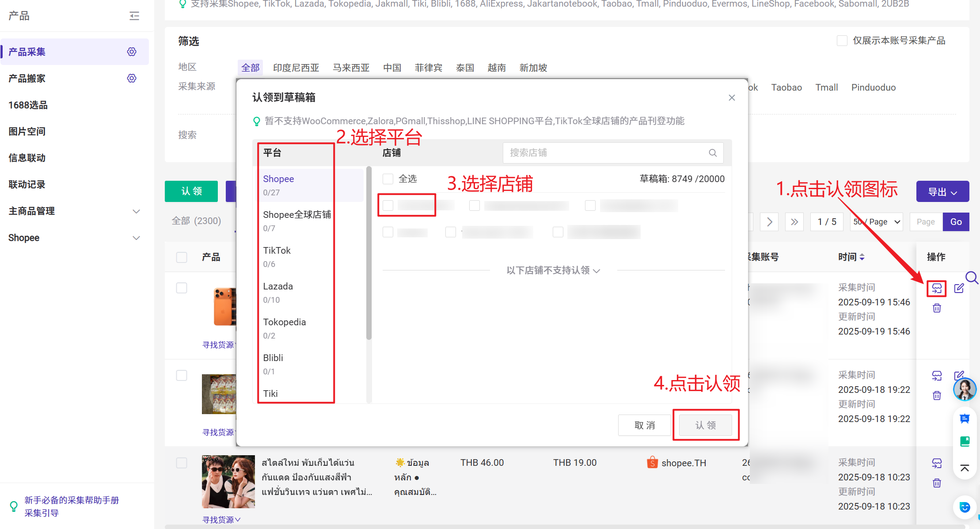Open settings gear beside 产品采集
The image size is (980, 529).
tap(132, 52)
